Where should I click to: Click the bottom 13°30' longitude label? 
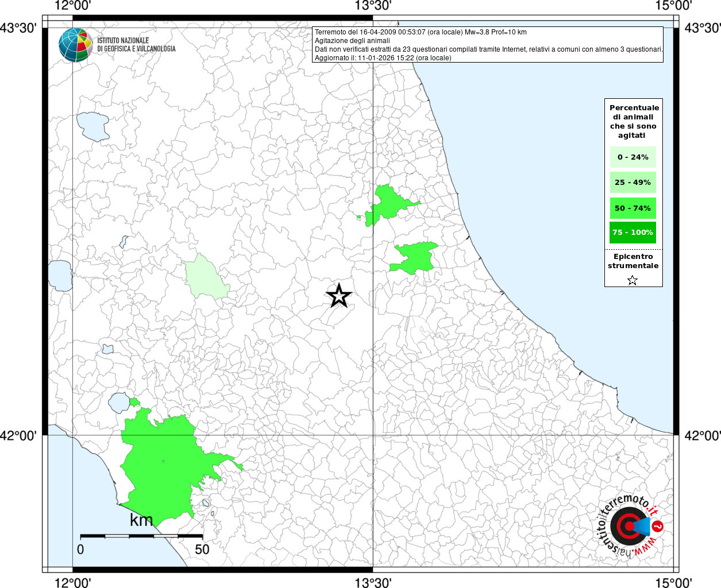[x=373, y=582]
